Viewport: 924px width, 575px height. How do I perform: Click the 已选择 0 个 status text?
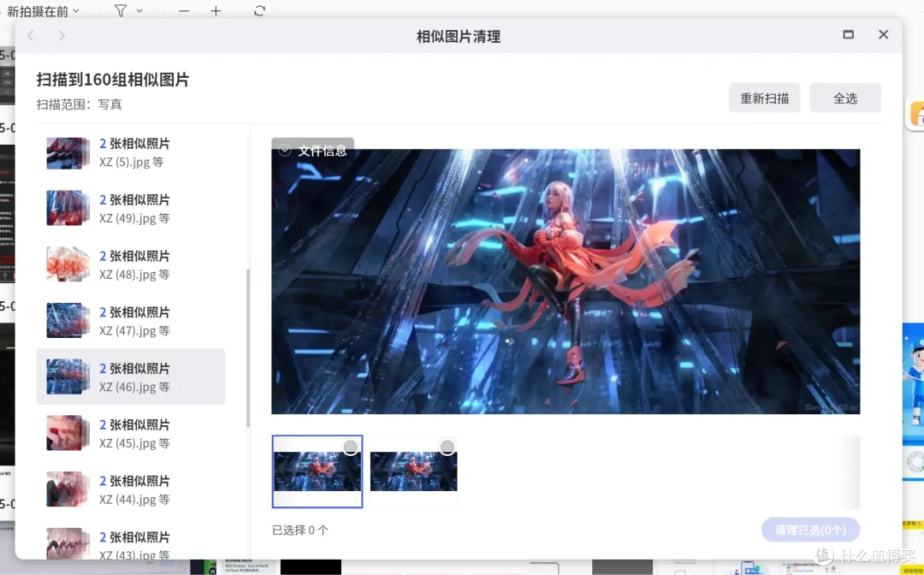(300, 531)
